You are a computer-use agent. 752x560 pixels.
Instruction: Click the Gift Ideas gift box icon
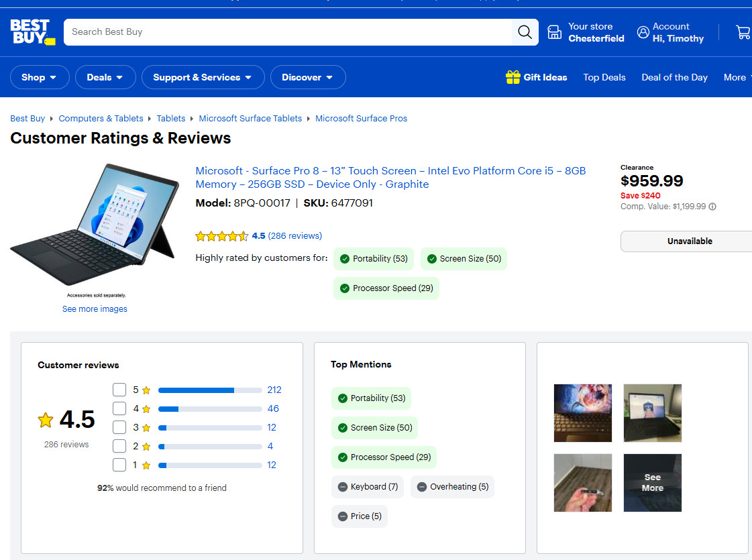point(513,77)
